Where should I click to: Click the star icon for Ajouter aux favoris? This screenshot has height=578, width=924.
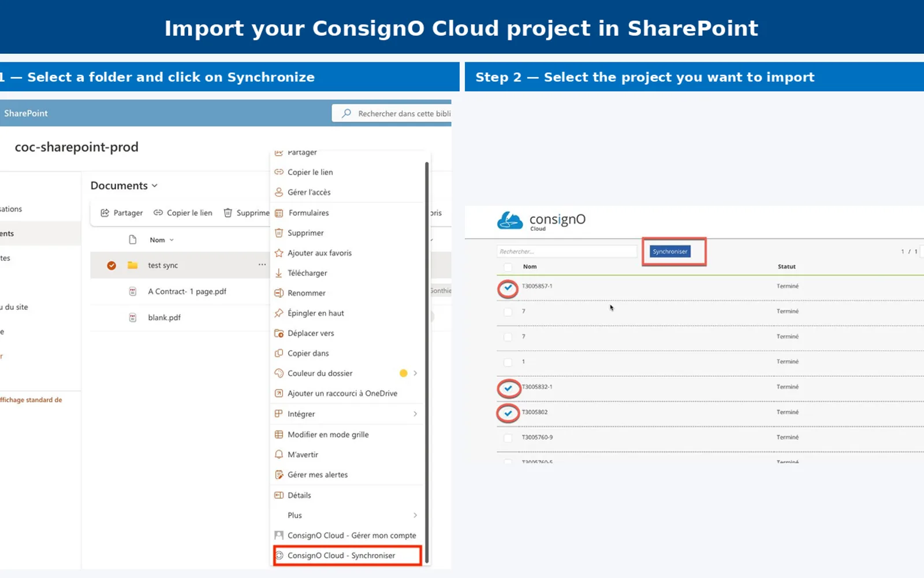coord(279,253)
